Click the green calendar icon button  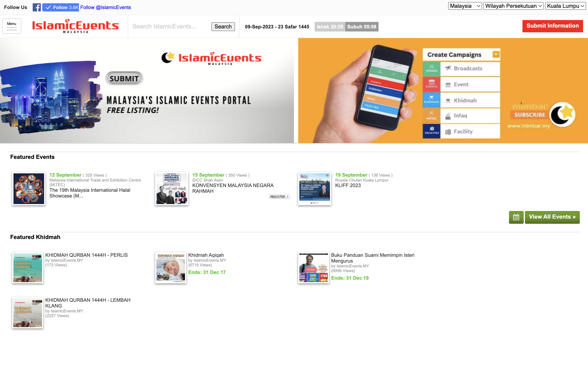(516, 217)
